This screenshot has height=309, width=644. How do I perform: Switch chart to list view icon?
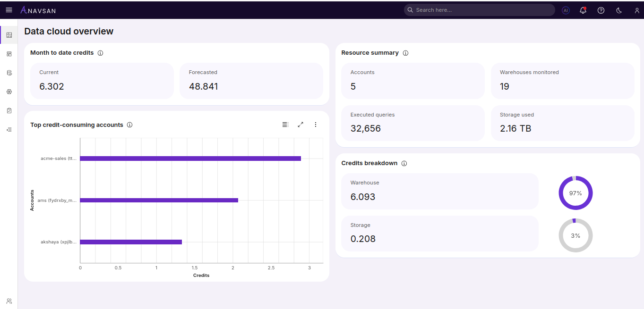[285, 125]
